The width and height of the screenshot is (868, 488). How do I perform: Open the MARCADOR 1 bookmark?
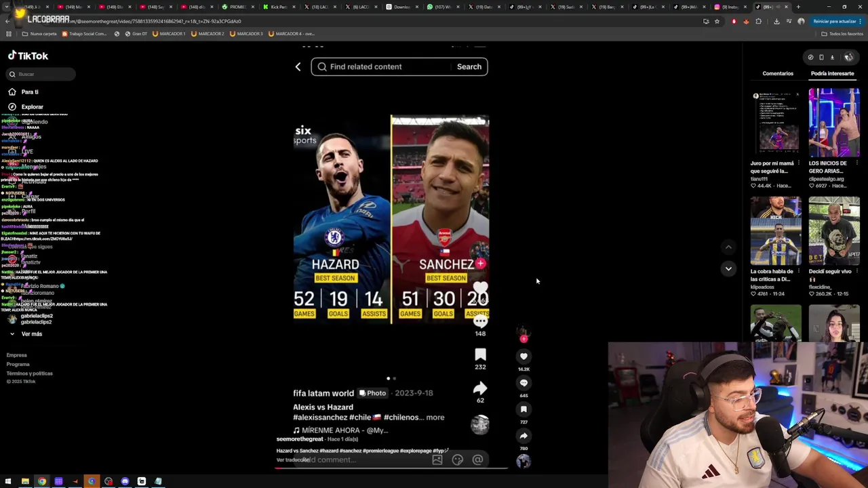pos(169,33)
